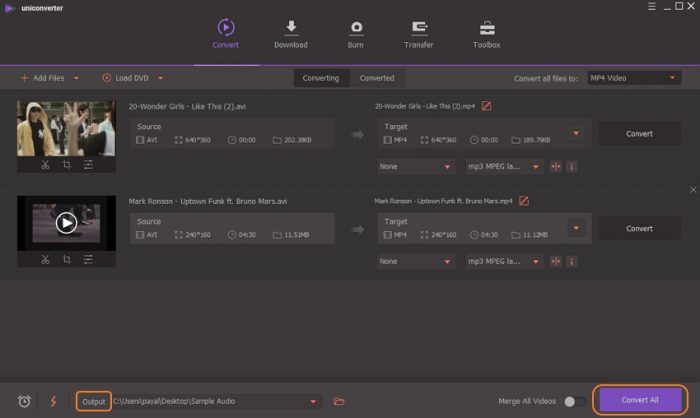Crop the Uptown Funk video
The height and width of the screenshot is (418, 700).
click(67, 259)
